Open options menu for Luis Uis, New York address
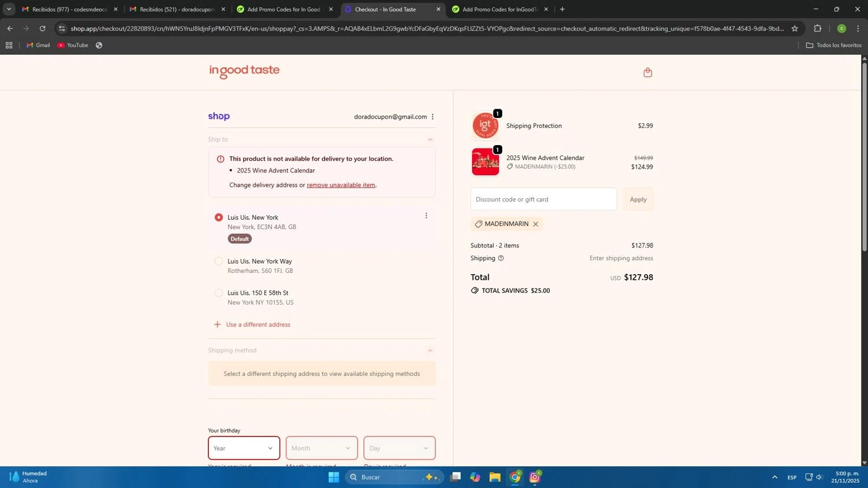The width and height of the screenshot is (868, 488). 426,216
